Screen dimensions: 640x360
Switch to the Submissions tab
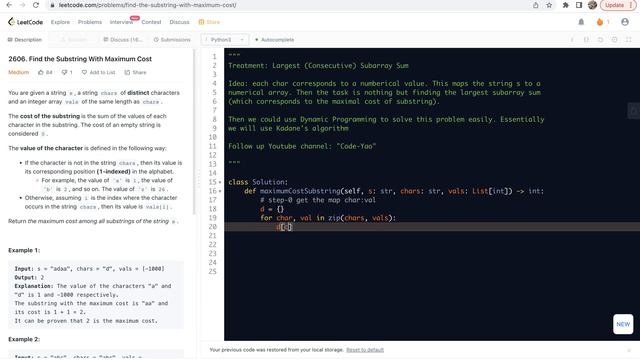click(x=172, y=40)
